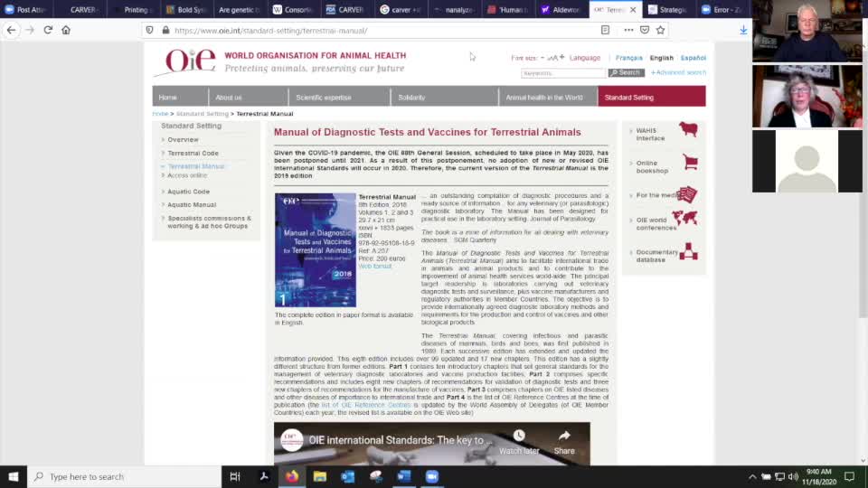The width and height of the screenshot is (868, 488).
Task: Open the Web format link
Action: coord(374,266)
